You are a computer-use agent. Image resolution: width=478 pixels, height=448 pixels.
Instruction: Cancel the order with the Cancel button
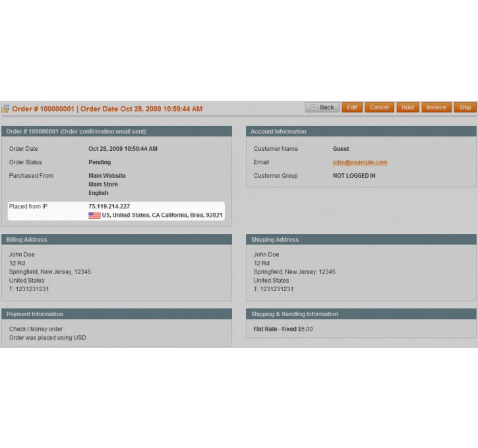(379, 107)
